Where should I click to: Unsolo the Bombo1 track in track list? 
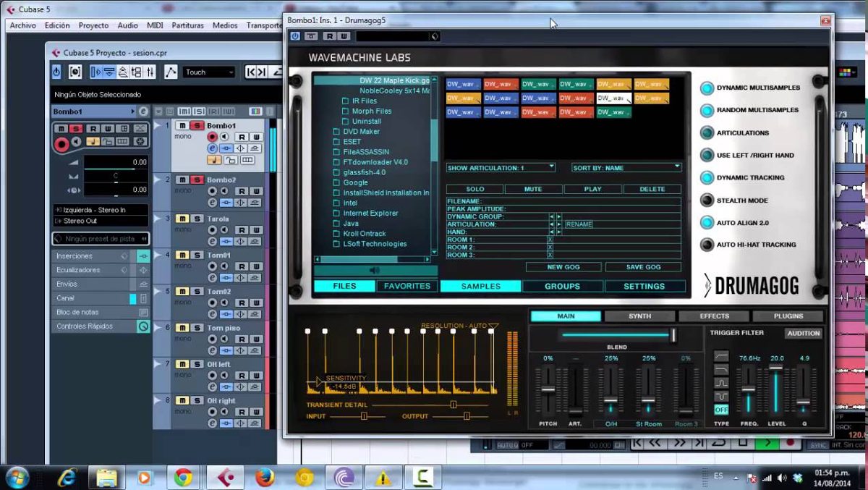click(197, 126)
